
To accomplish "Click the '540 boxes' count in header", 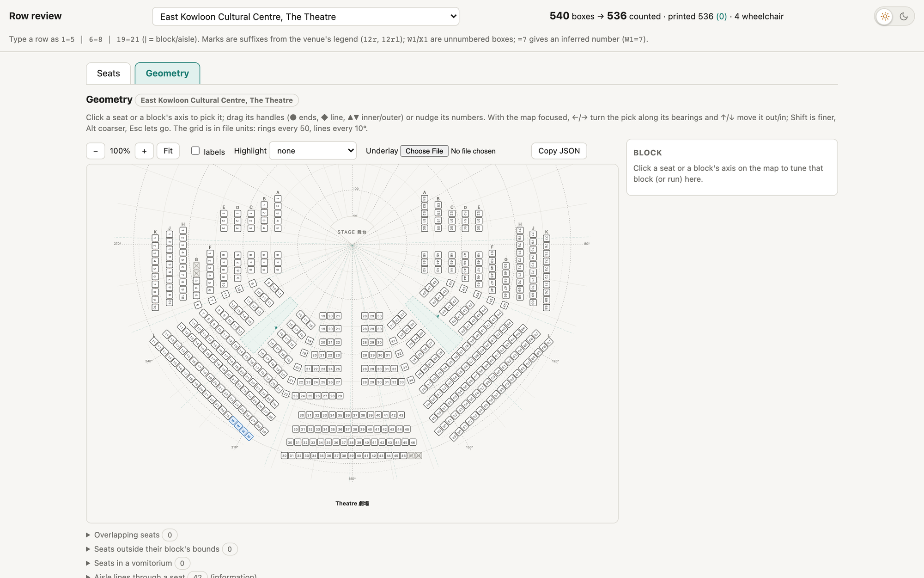I will tap(572, 16).
